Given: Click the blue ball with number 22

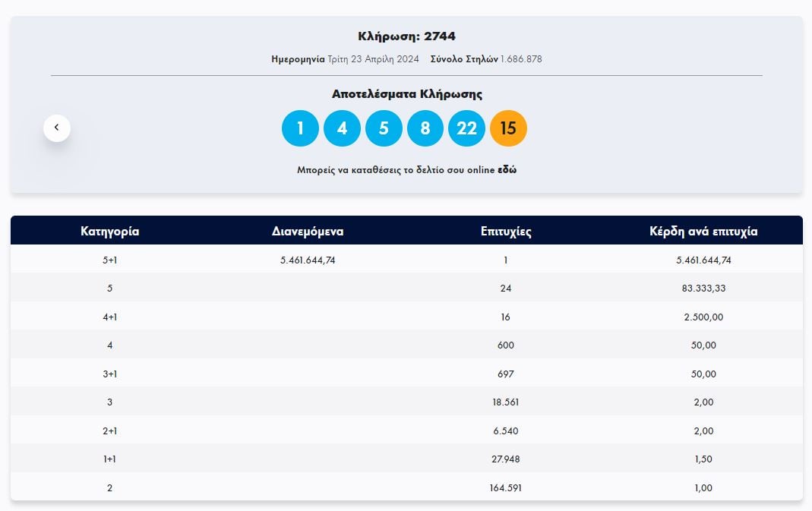Looking at the screenshot, I should pos(466,128).
